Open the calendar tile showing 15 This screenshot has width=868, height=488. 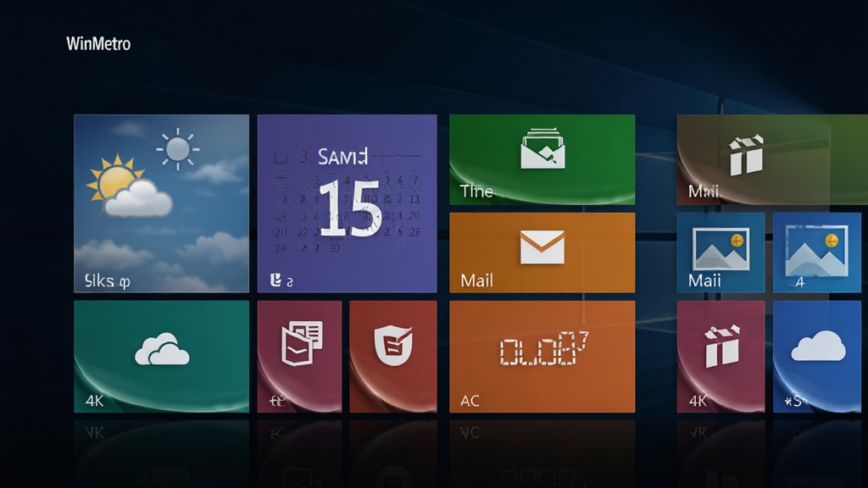click(x=347, y=203)
